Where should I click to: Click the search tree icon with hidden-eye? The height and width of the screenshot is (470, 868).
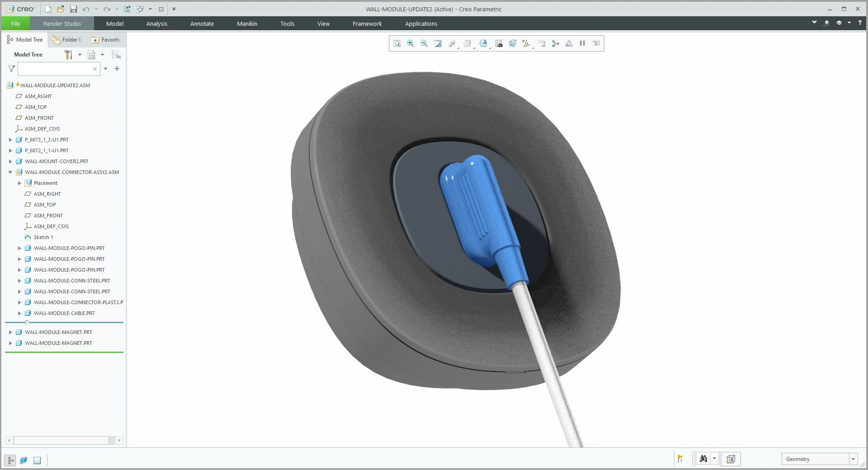tap(116, 55)
